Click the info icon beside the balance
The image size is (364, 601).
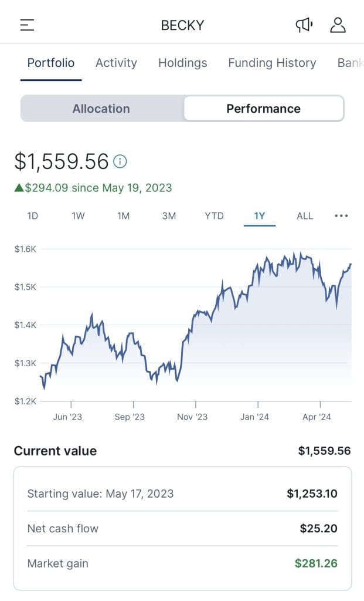(x=120, y=161)
